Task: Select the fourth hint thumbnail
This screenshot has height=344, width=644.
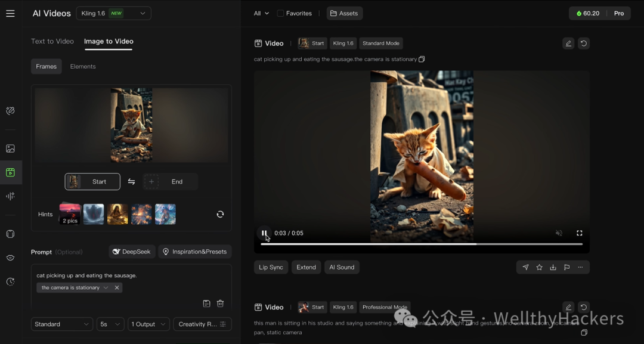Action: point(141,214)
